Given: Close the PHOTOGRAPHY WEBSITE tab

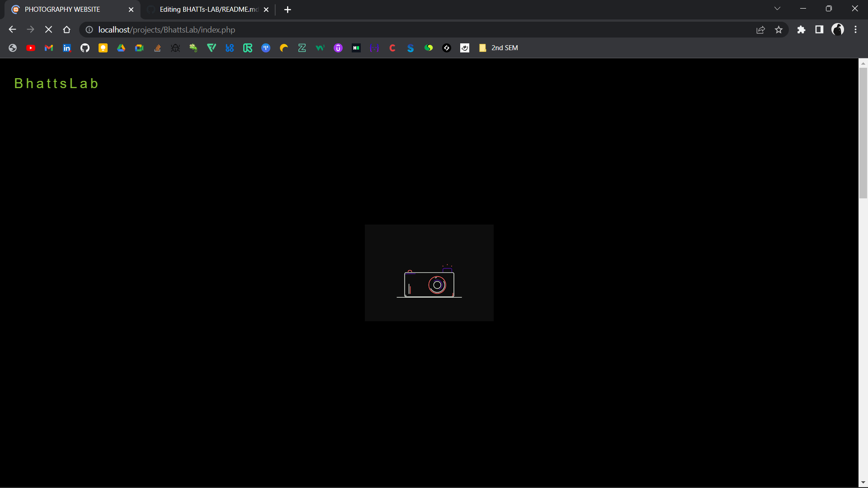Looking at the screenshot, I should (131, 9).
